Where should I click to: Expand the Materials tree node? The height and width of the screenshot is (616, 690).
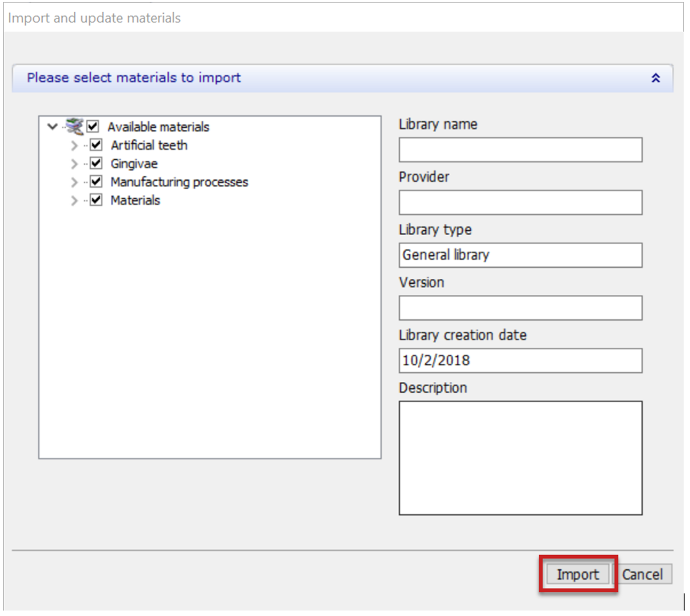point(74,201)
